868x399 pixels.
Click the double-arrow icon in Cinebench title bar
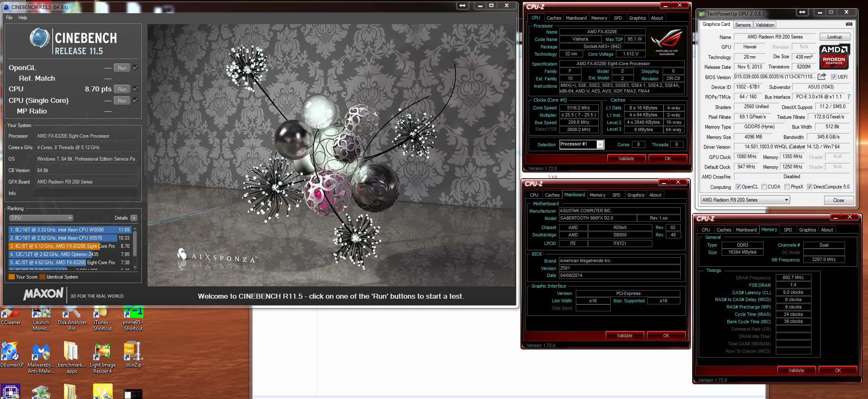point(462,5)
